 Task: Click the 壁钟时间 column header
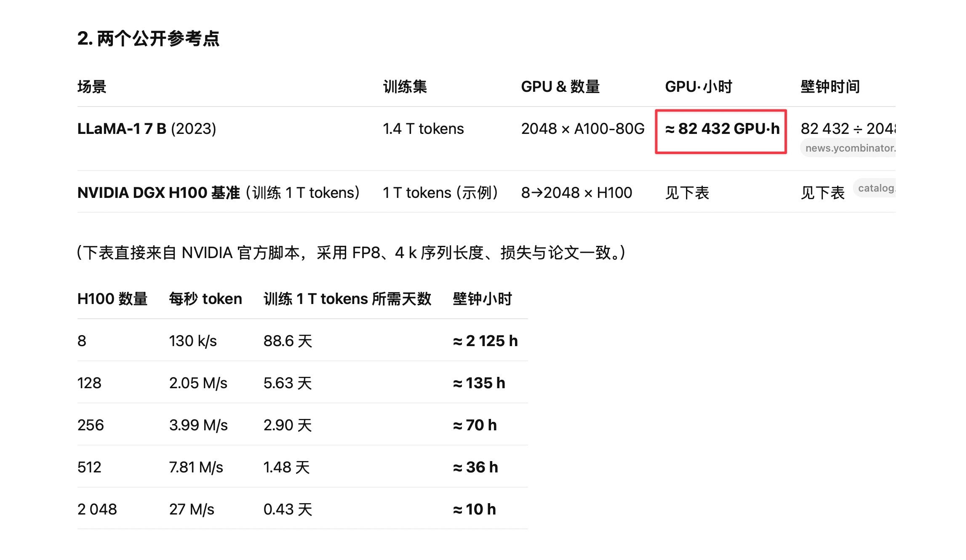point(830,87)
